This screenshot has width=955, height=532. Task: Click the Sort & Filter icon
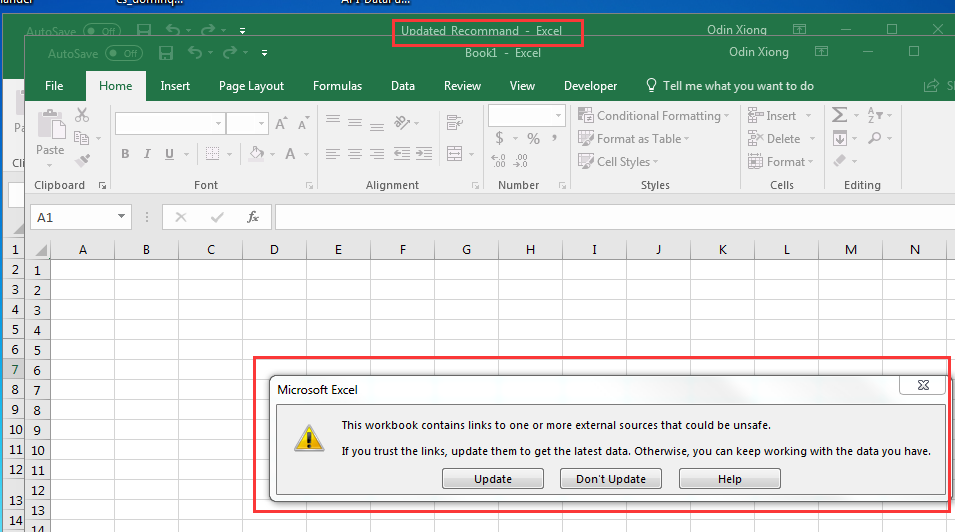pyautogui.click(x=875, y=115)
